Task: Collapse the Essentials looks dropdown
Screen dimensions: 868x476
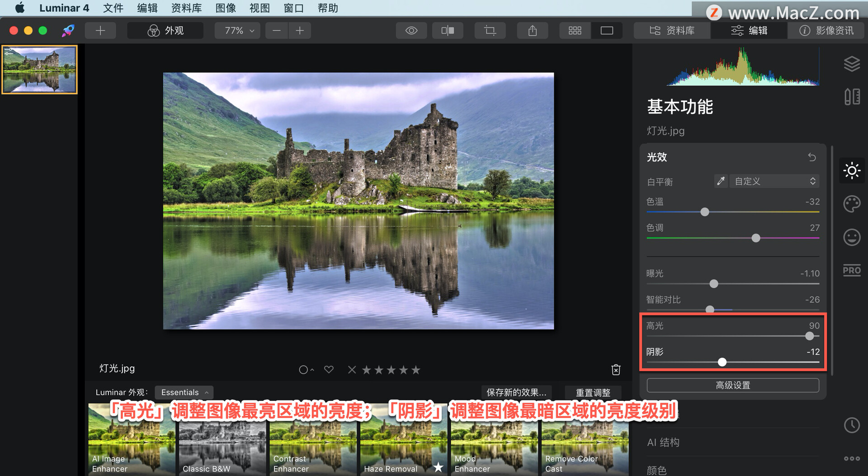Action: (184, 392)
